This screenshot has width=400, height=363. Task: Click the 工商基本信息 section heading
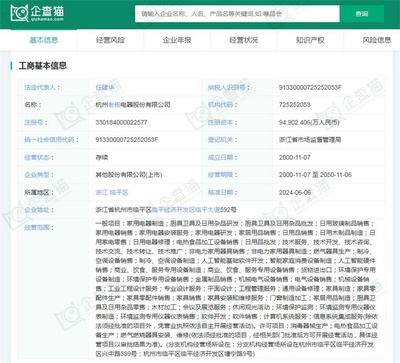(x=43, y=66)
